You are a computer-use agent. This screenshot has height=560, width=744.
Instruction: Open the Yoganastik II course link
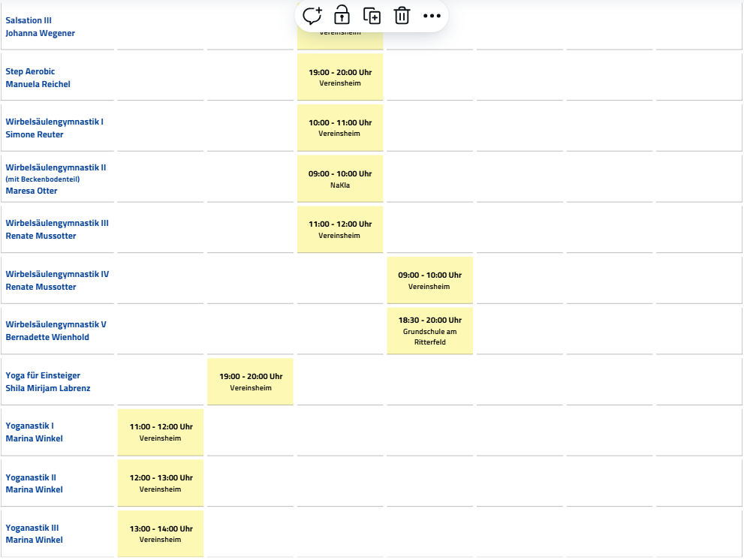(31, 477)
